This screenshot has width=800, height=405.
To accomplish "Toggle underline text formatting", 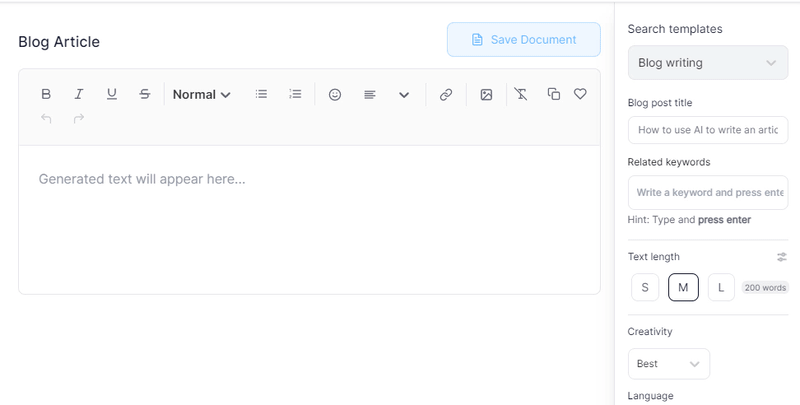I will pyautogui.click(x=112, y=94).
